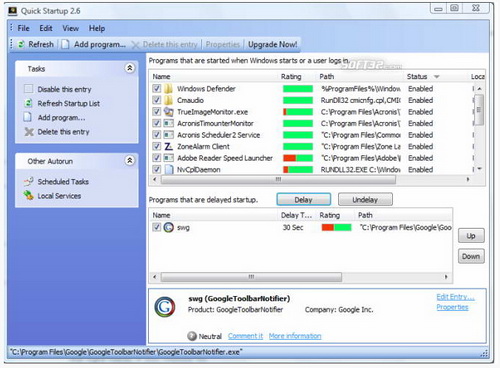Screen dimensions: 500x368
Task: Click the ZoneAlarm Client Z icon
Action: click(169, 146)
